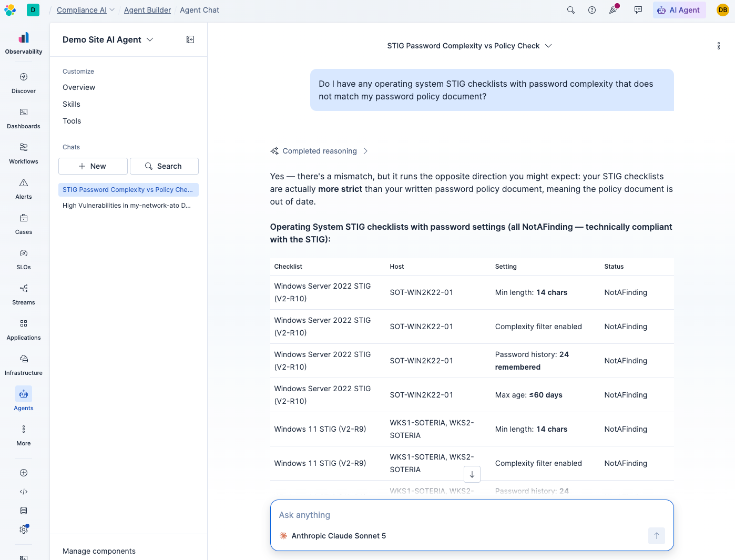Screen dimensions: 735x560
Task: Open the Tools customize item
Action: [x=72, y=121]
